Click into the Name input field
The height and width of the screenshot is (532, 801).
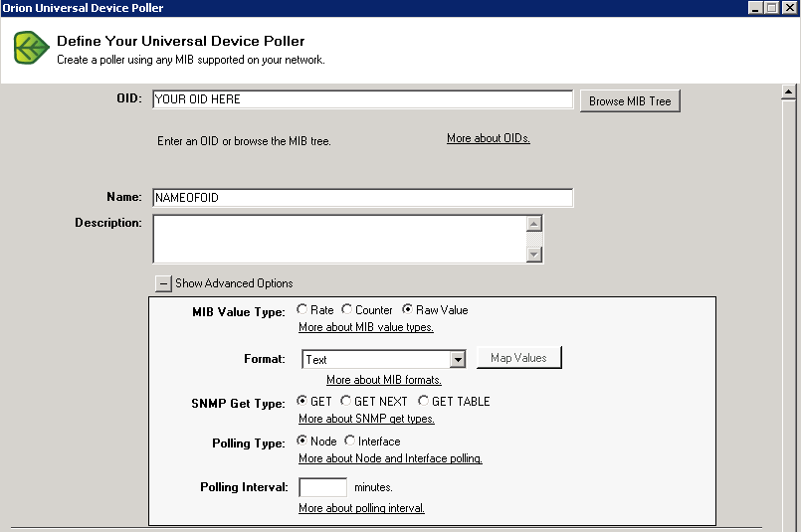point(363,198)
